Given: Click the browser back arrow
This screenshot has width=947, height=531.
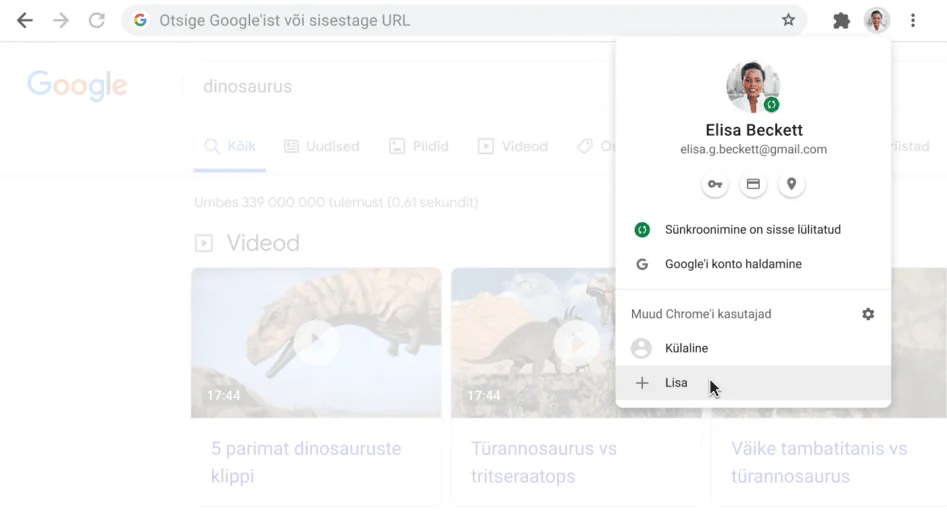Looking at the screenshot, I should pyautogui.click(x=25, y=20).
